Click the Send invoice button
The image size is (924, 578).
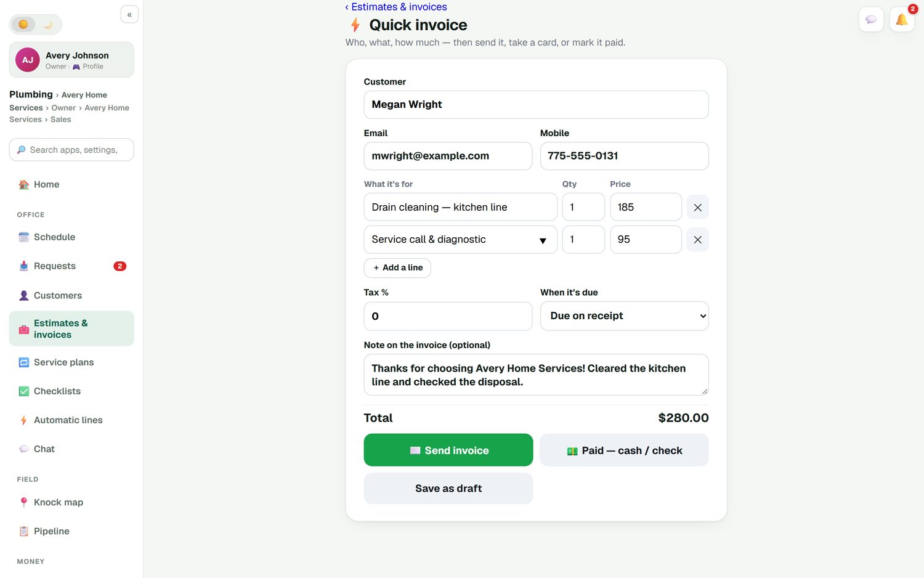448,450
